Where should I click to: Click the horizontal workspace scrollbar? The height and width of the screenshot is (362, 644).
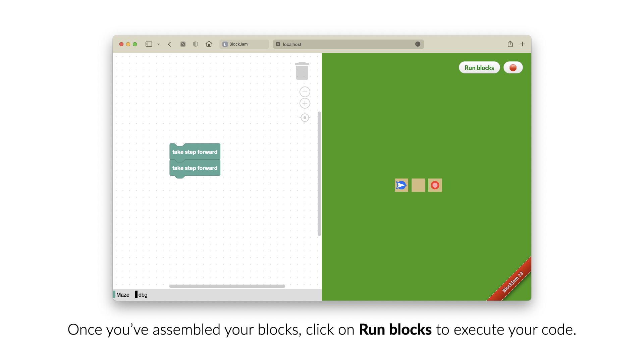tap(227, 286)
